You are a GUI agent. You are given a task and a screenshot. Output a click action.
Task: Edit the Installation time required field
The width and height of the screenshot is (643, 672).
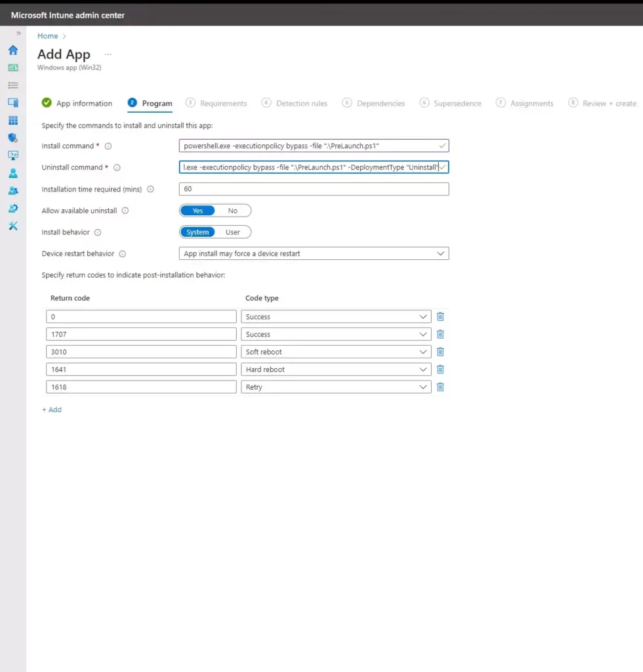coord(314,189)
